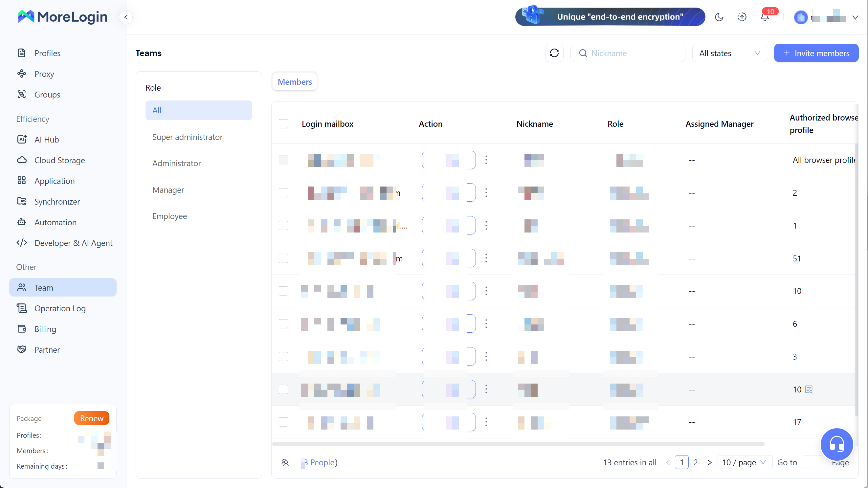Screen dimensions: 868x488
Task: Click the Renew package button
Action: tap(92, 418)
